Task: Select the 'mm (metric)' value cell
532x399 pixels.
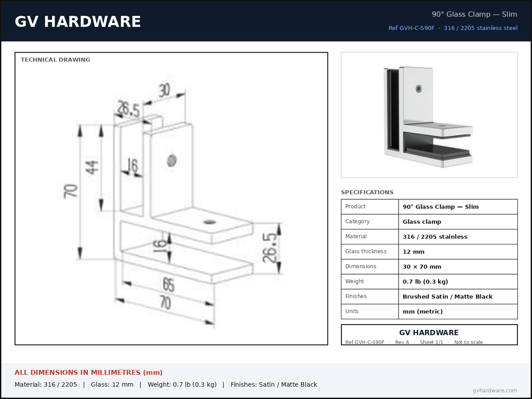Action: (x=458, y=311)
